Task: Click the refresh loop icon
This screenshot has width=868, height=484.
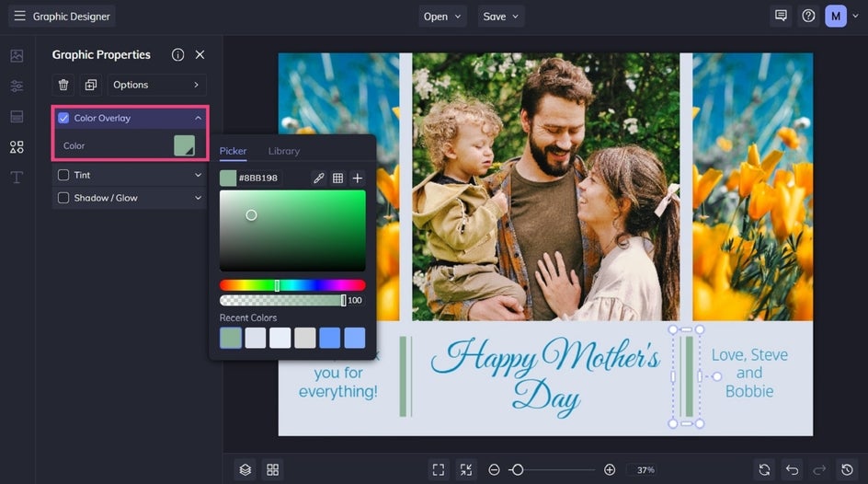Action: [764, 469]
